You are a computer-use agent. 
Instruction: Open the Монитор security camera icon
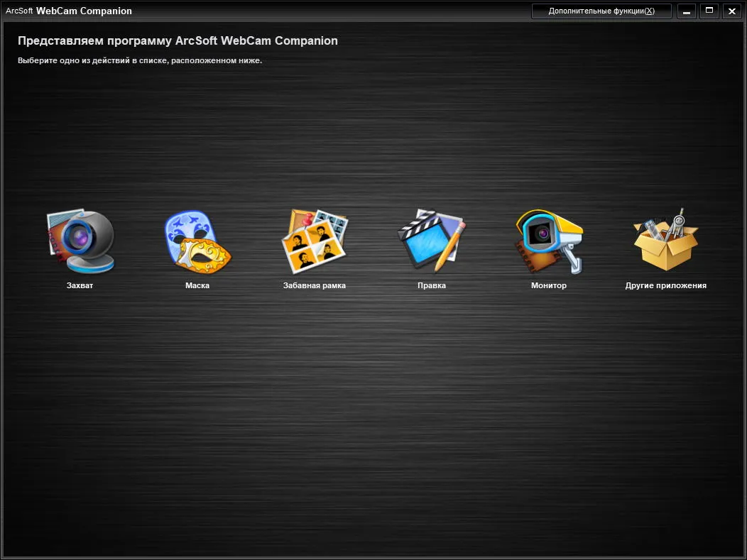(549, 241)
